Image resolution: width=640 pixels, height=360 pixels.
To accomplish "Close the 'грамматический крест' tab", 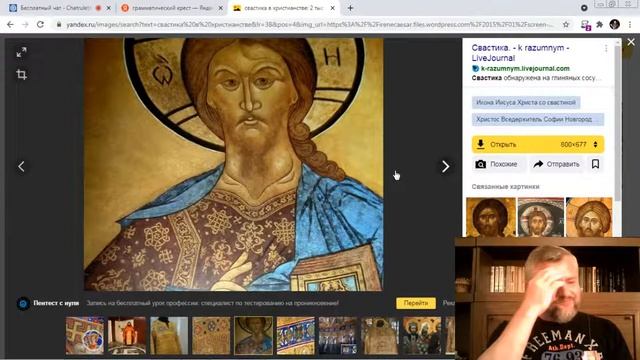I will click(220, 8).
